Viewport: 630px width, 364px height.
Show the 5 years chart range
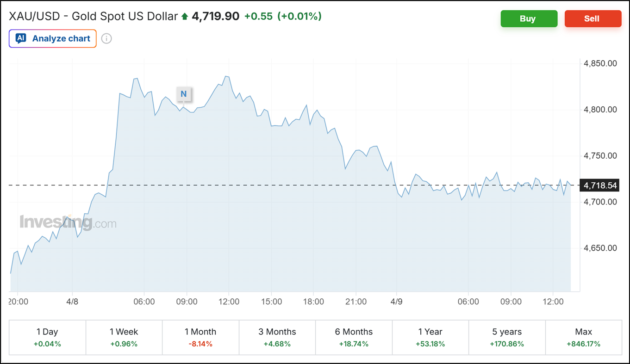pyautogui.click(x=507, y=337)
